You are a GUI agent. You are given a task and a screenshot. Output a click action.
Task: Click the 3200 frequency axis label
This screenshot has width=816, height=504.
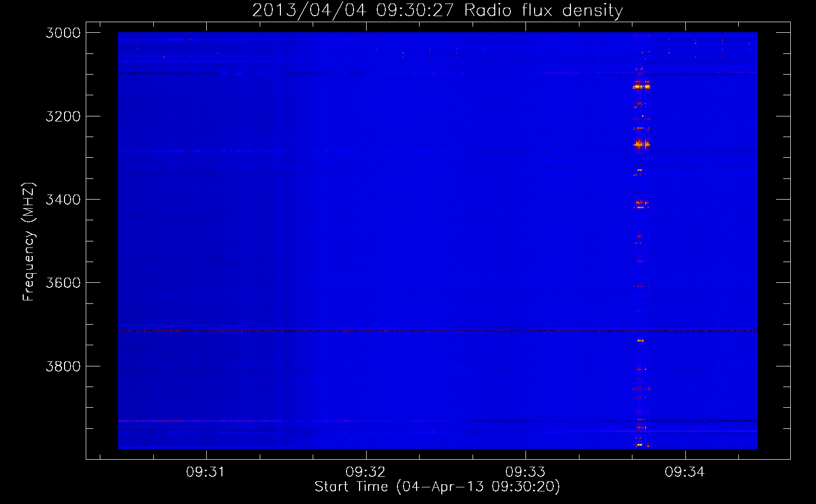click(x=63, y=116)
